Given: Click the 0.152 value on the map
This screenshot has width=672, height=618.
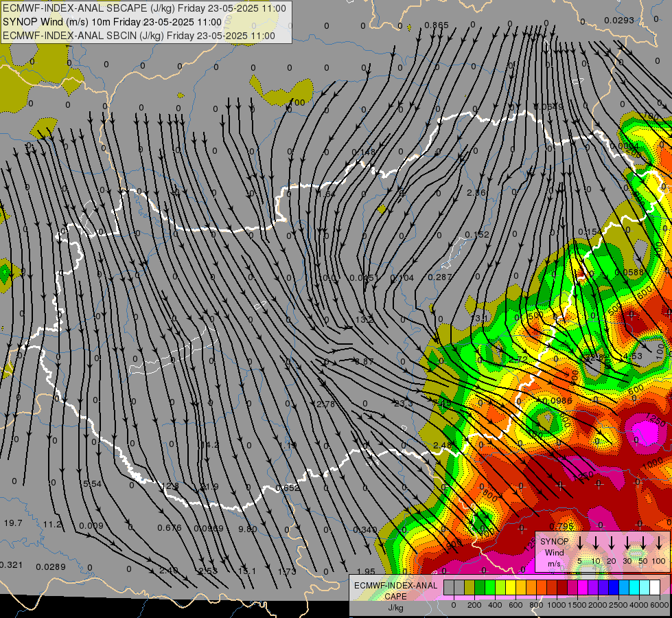Looking at the screenshot, I should coord(477,235).
